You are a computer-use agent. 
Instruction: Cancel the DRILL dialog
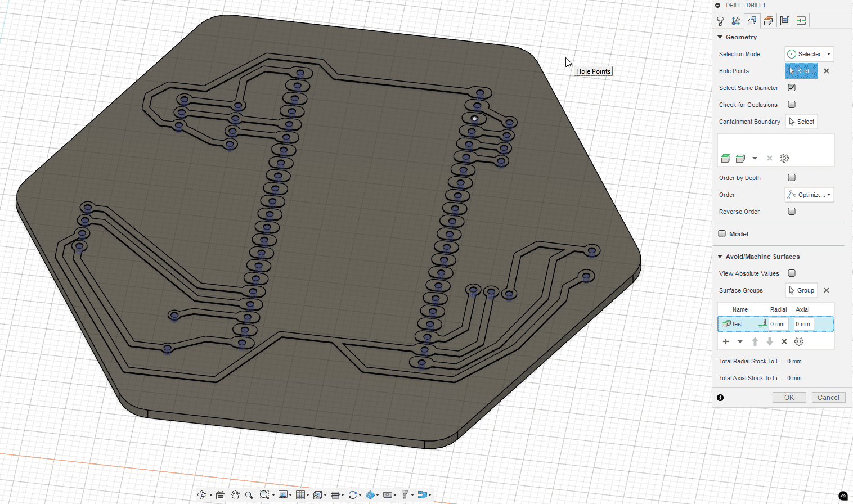828,397
